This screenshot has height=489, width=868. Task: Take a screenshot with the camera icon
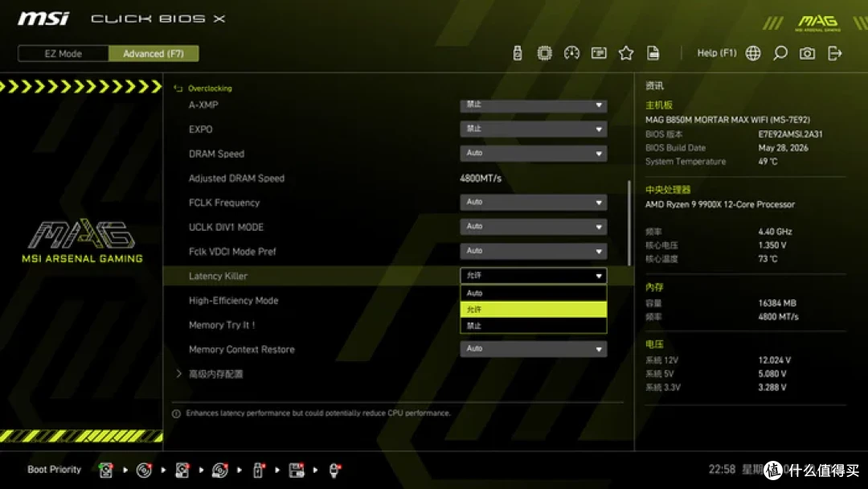pyautogui.click(x=807, y=53)
